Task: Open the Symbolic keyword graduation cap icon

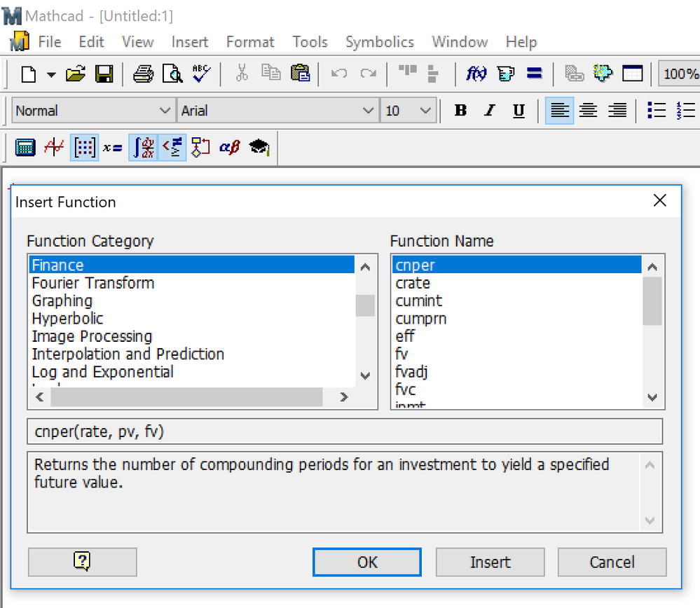Action: [259, 147]
